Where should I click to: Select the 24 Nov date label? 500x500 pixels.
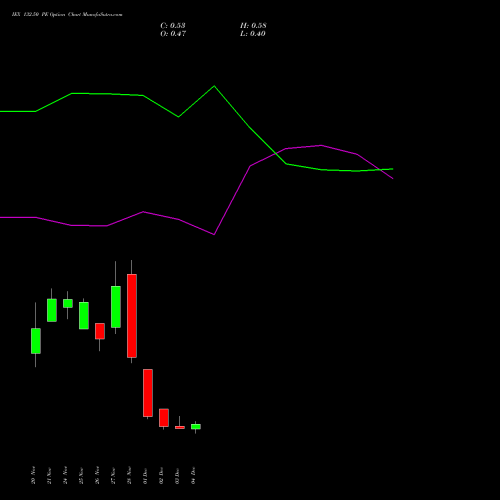pyautogui.click(x=65, y=475)
